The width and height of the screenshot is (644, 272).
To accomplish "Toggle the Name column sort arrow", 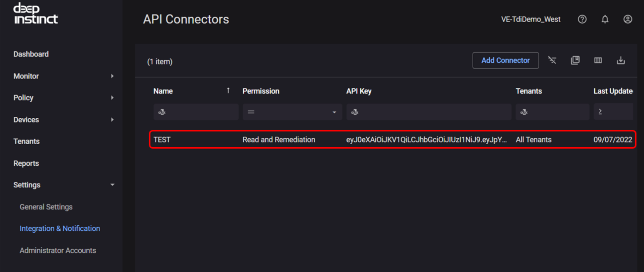I will 228,91.
